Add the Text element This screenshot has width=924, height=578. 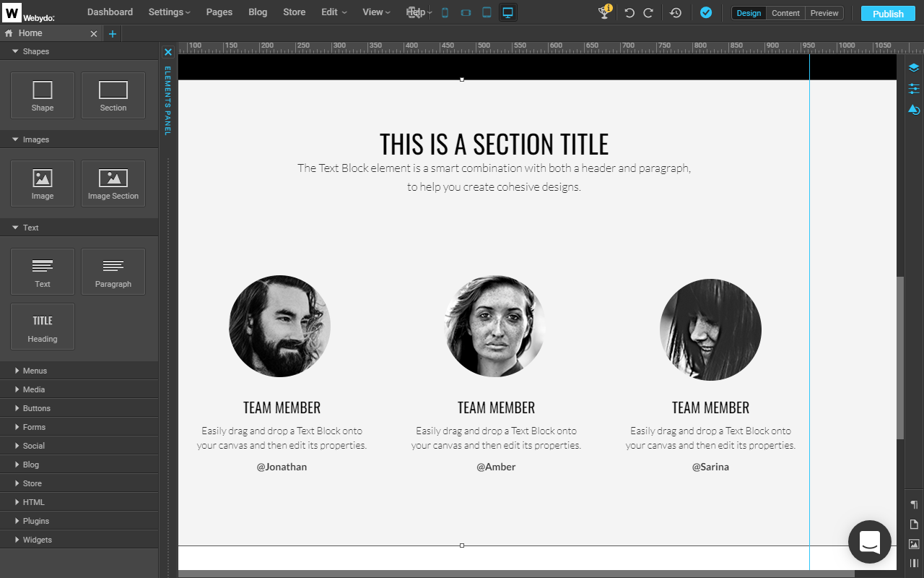pyautogui.click(x=43, y=272)
